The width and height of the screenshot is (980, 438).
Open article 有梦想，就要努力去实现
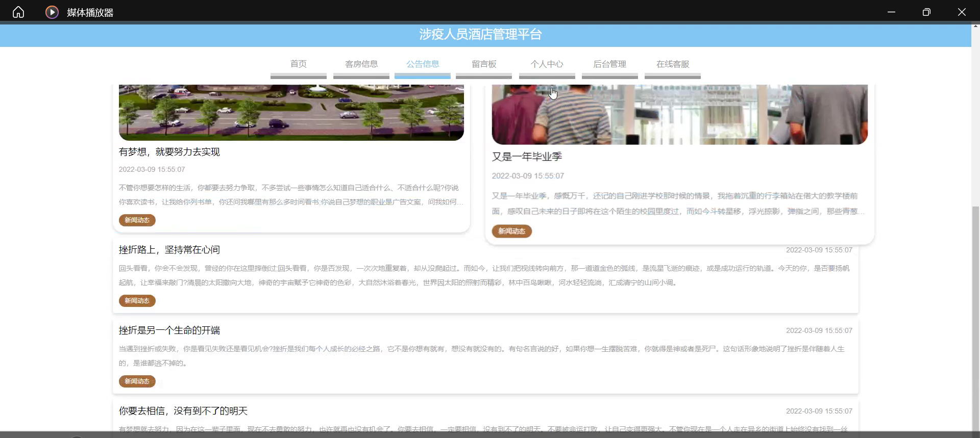tap(169, 152)
